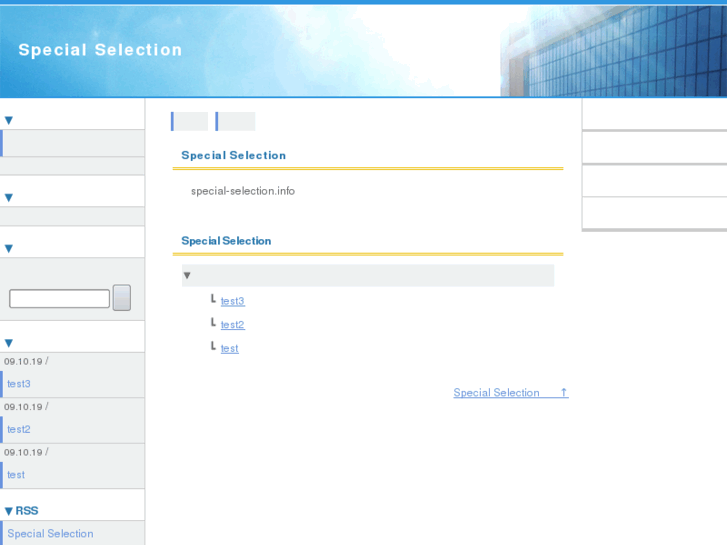Screen dimensions: 727x545
Task: Click the Special Selection heading above special-selection.info
Action: click(234, 155)
